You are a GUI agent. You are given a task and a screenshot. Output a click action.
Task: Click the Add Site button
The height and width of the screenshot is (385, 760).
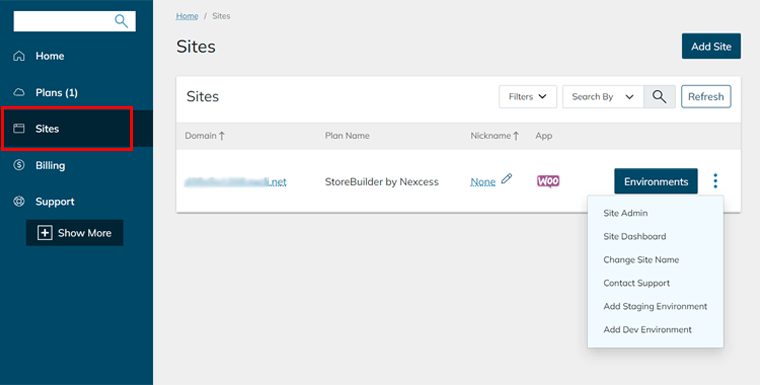point(711,46)
